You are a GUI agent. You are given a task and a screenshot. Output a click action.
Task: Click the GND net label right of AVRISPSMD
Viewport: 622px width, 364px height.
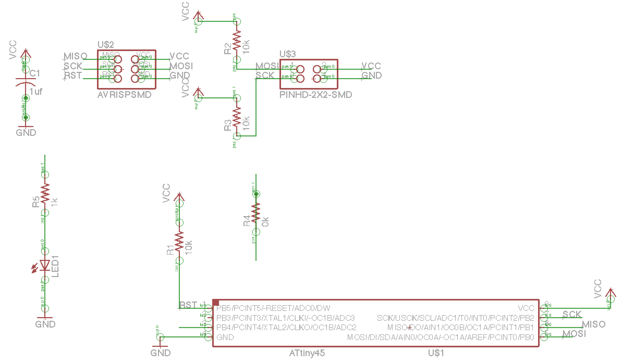tap(180, 76)
